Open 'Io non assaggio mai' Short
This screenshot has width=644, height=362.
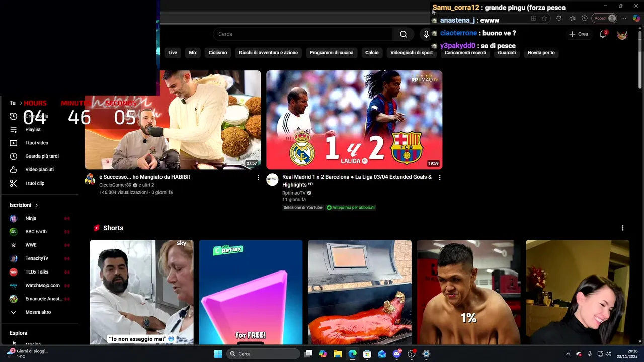tap(141, 292)
